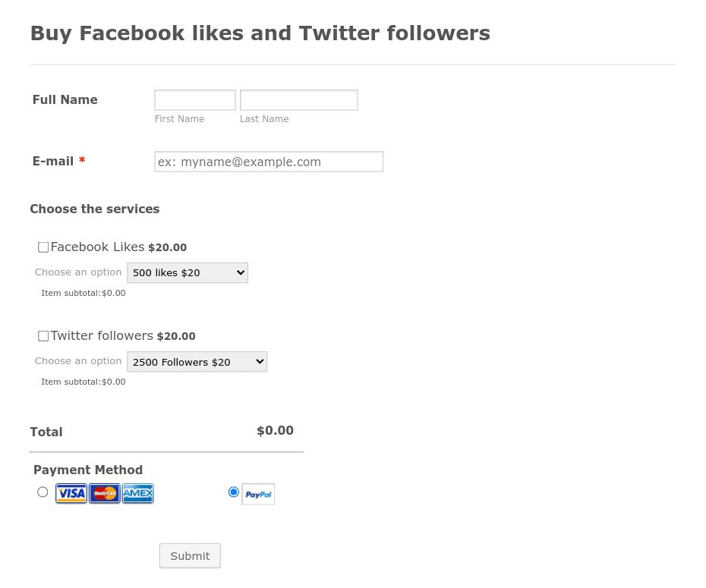
Task: Open the Twitter followers option dropdown
Action: click(x=196, y=361)
